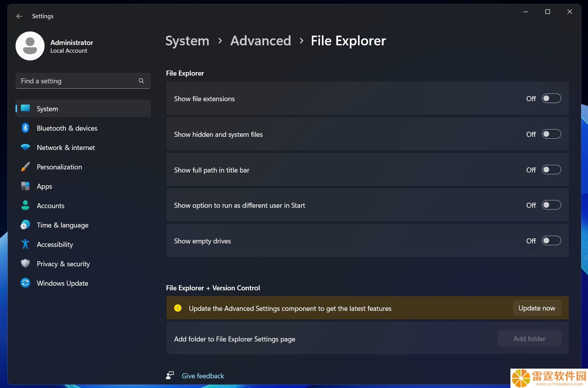Click the Give feedback person icon
The height and width of the screenshot is (388, 588).
170,375
